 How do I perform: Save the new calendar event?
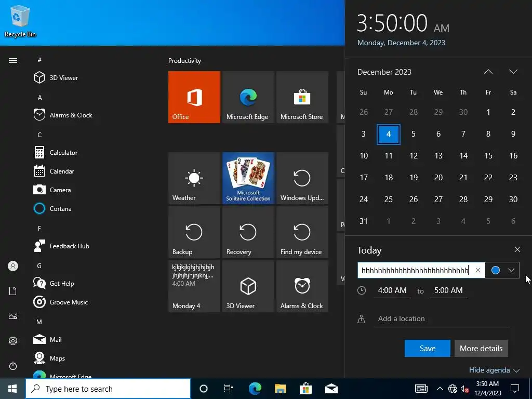click(428, 349)
